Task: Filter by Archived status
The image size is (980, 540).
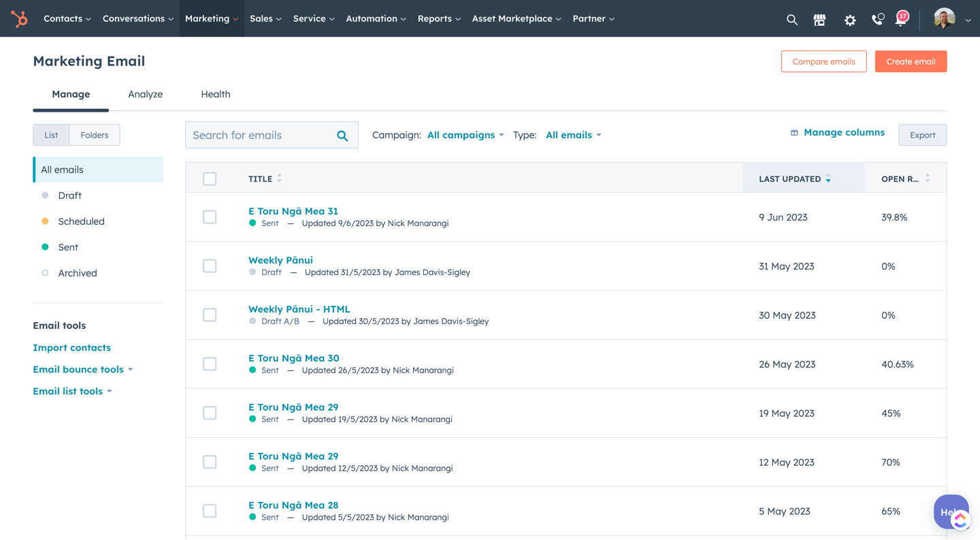Action: point(77,273)
